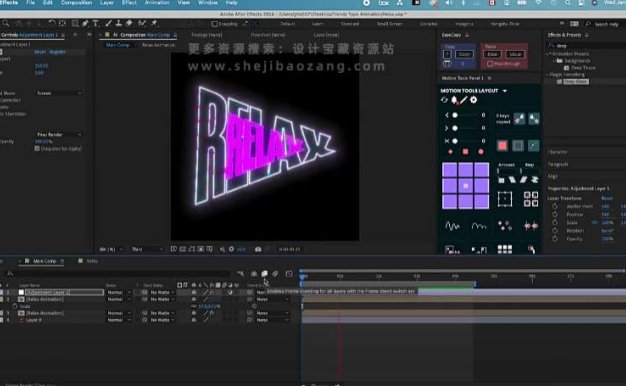The image size is (626, 386).
Task: Open the Animation menu
Action: pyautogui.click(x=157, y=3)
